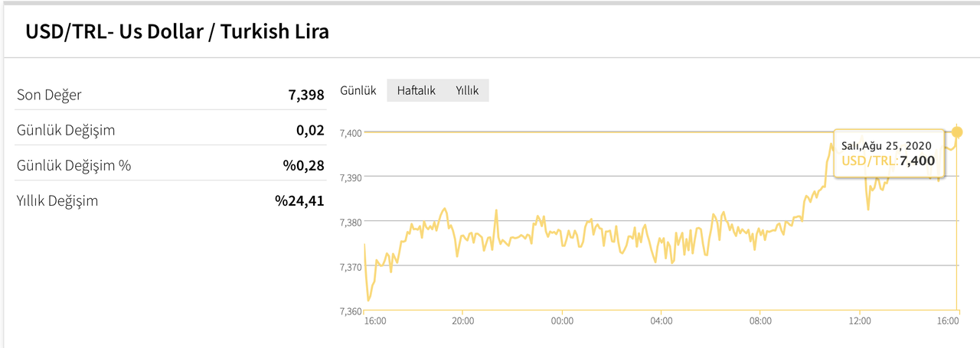The width and height of the screenshot is (980, 348).
Task: Select the Yıllık Değişim label
Action: click(x=57, y=201)
